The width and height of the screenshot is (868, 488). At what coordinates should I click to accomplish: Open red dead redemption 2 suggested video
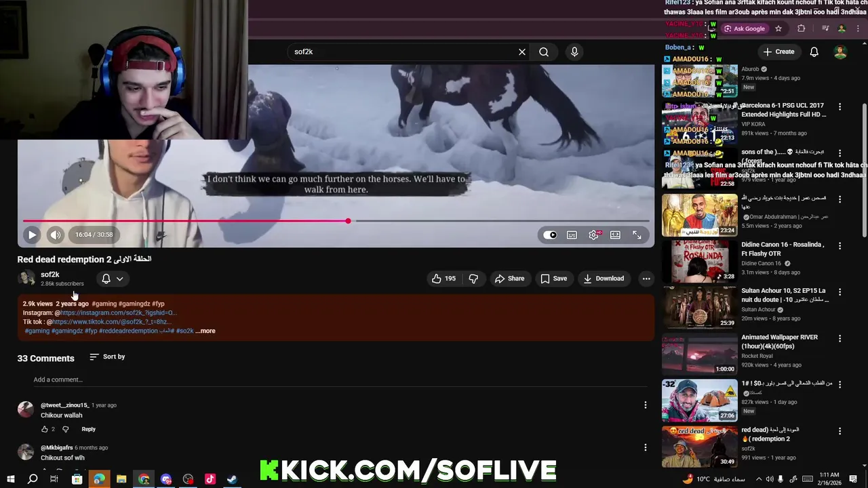(x=700, y=447)
